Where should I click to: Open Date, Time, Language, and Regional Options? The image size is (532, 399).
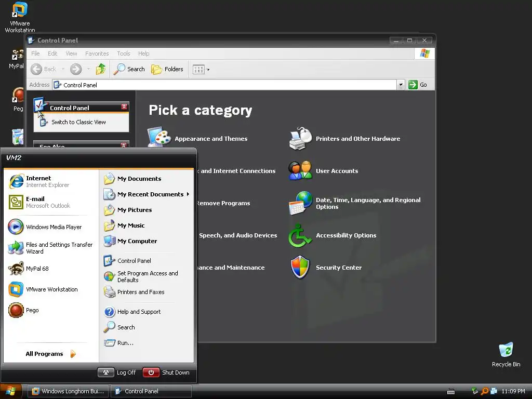click(x=355, y=203)
